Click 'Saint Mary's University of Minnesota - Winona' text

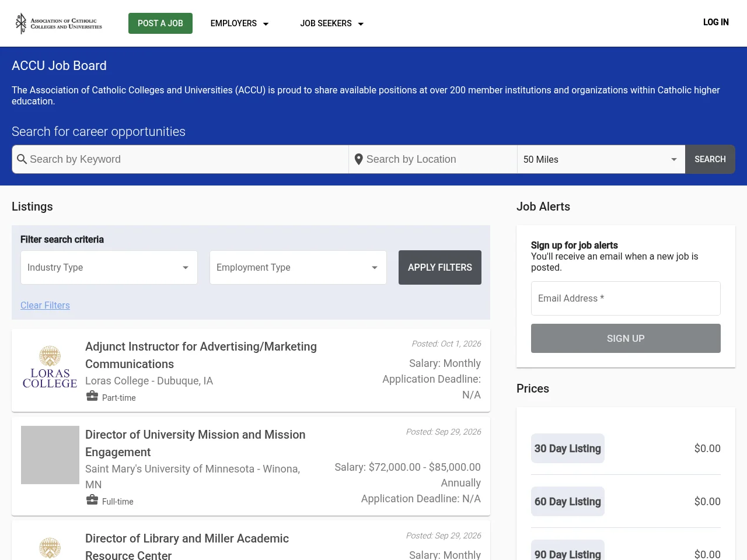193,477
